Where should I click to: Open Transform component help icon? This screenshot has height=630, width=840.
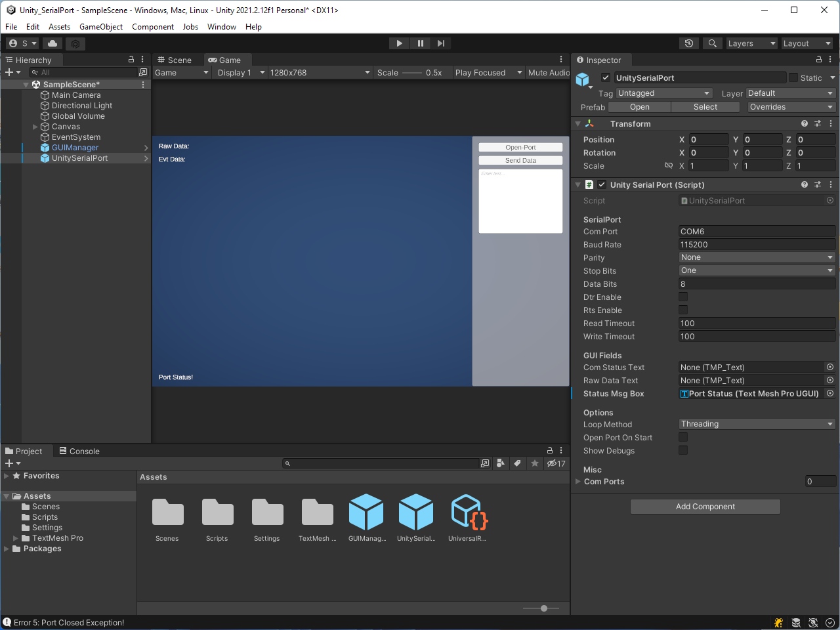(804, 123)
